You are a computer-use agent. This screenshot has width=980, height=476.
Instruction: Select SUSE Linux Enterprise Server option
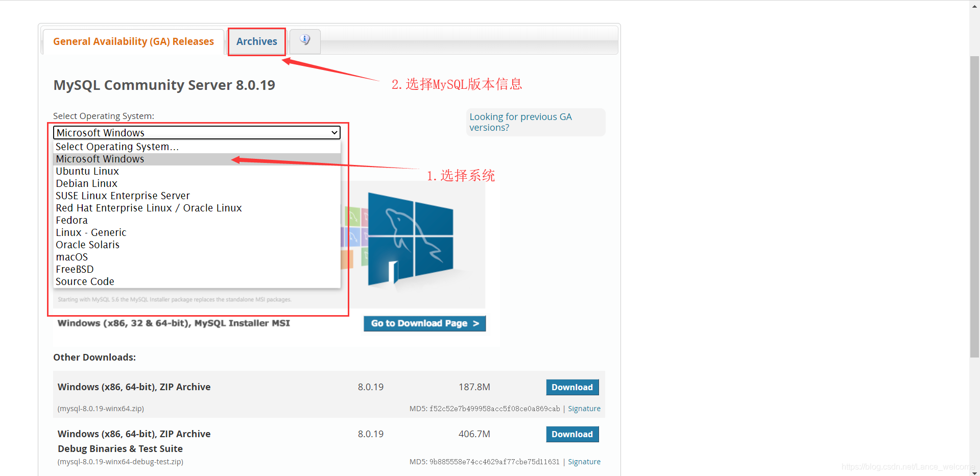point(197,196)
